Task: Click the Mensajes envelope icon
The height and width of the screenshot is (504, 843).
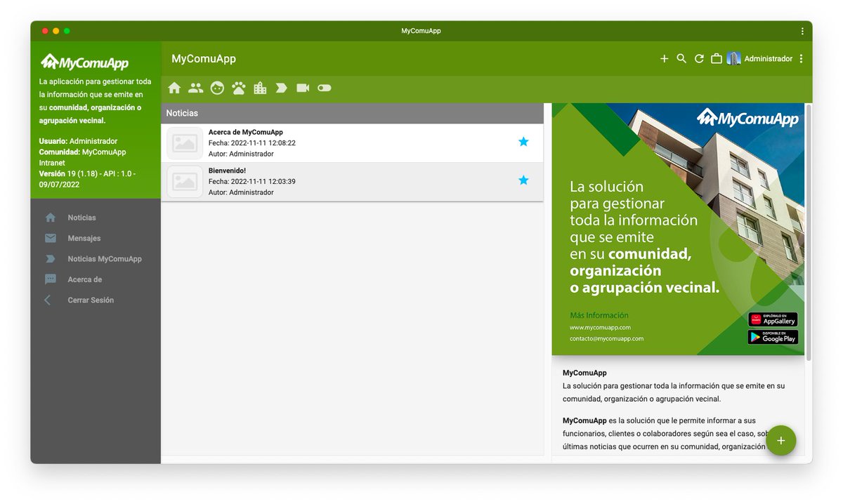Action: click(50, 238)
